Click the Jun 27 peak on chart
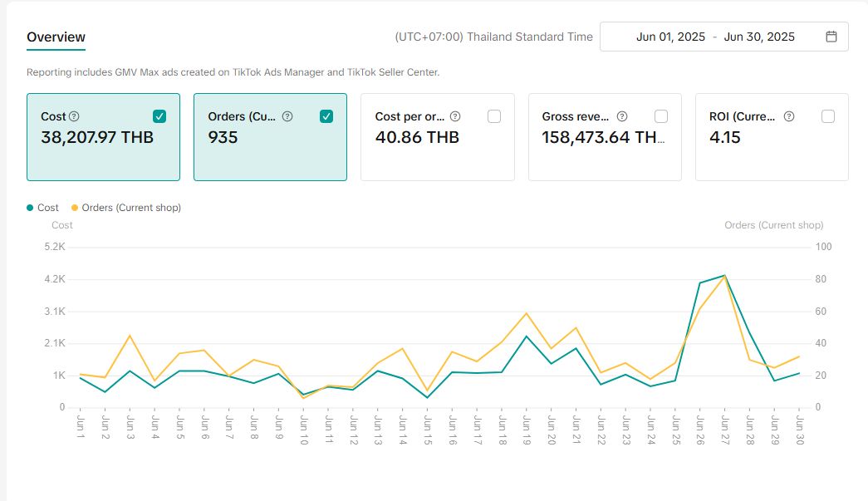868x501 pixels. (x=724, y=275)
